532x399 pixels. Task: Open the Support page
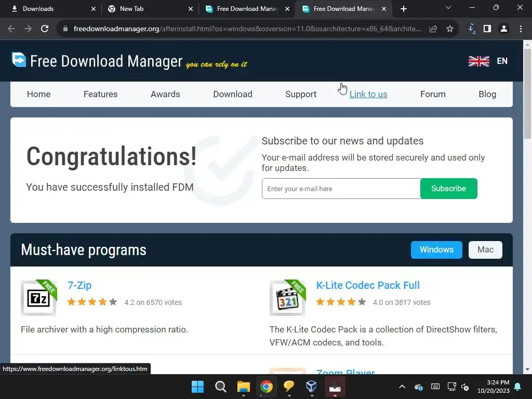coord(301,94)
